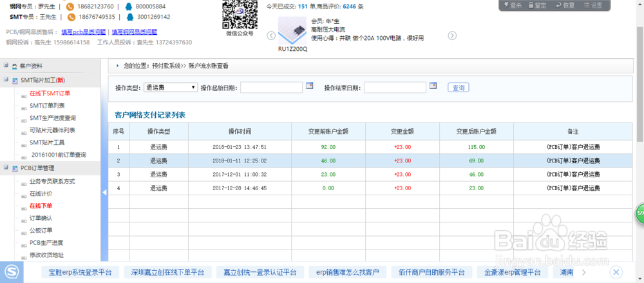Click the 变更金额 column header
Viewport: 644px width, 283px height.
tap(402, 132)
